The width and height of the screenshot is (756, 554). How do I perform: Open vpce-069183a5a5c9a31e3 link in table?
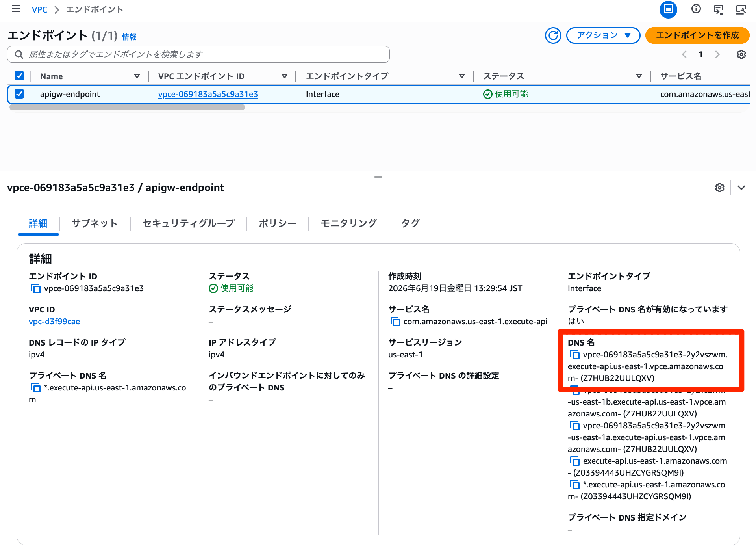click(208, 94)
